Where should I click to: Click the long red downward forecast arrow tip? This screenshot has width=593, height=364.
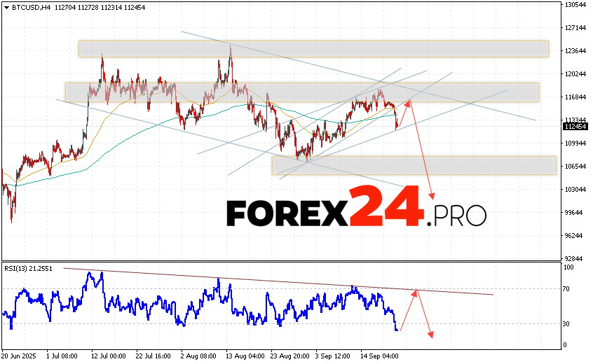pos(432,197)
